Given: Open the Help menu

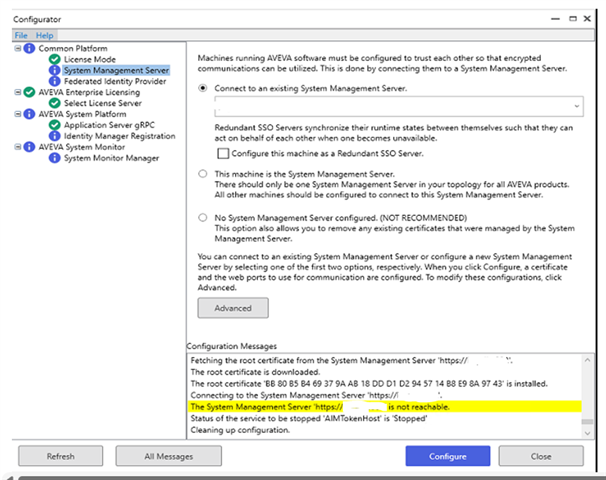Looking at the screenshot, I should click(x=44, y=36).
